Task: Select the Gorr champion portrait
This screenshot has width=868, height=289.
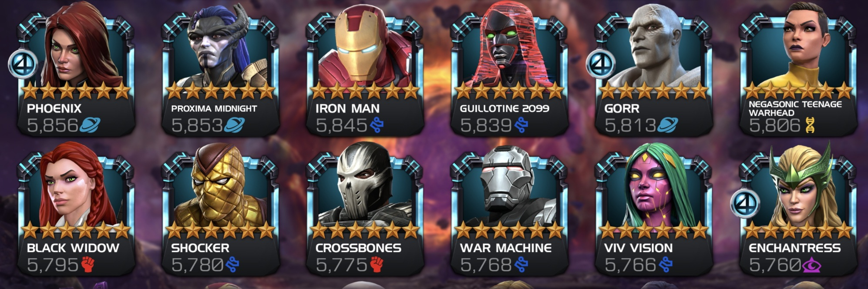Action: pos(653,72)
